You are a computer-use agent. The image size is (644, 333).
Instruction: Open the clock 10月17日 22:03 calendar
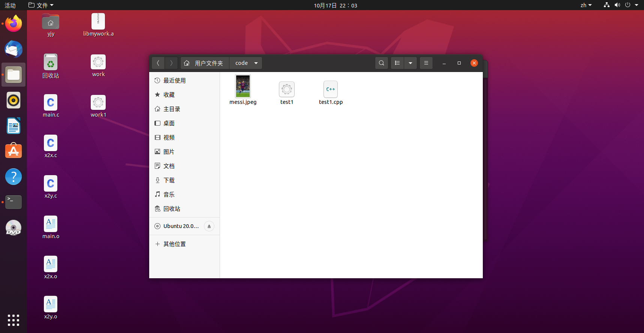(x=335, y=5)
